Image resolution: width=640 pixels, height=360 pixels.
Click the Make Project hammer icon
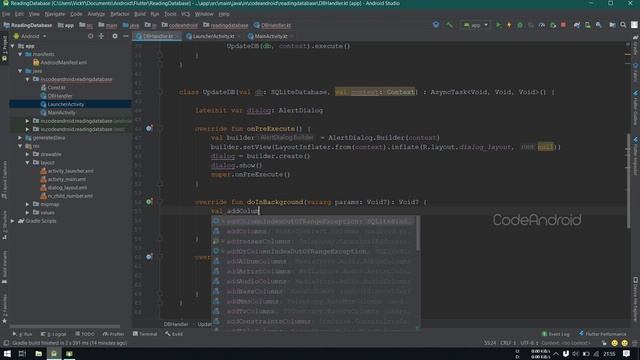449,25
